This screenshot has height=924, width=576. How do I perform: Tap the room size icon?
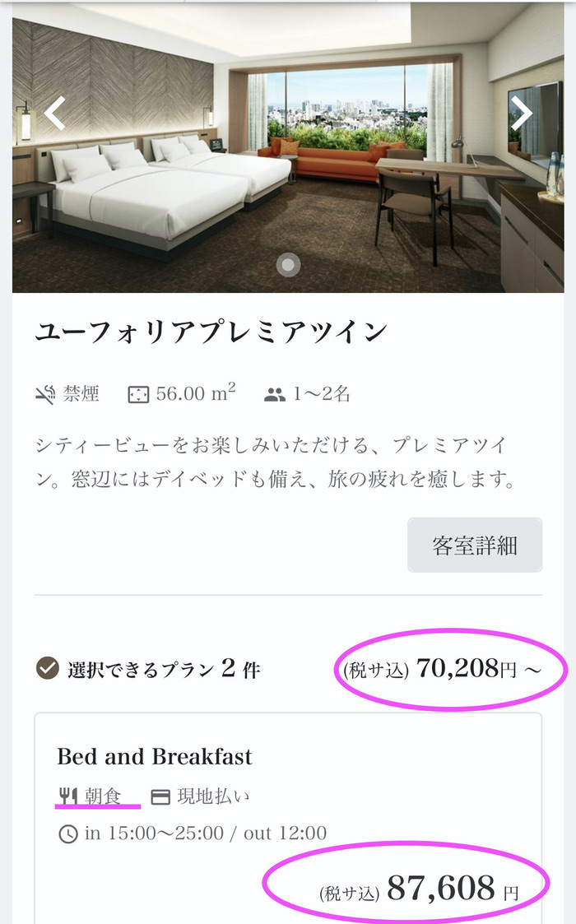pyautogui.click(x=138, y=394)
